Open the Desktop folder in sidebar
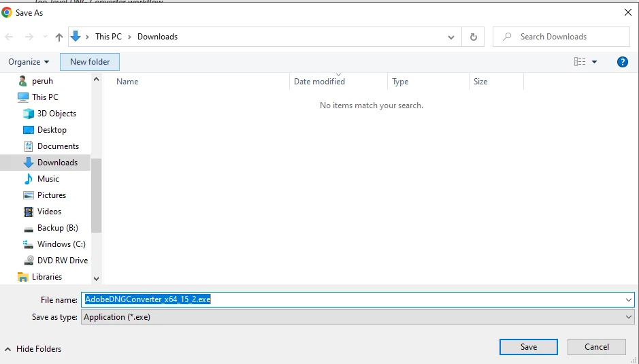The height and width of the screenshot is (364, 639). coord(52,130)
